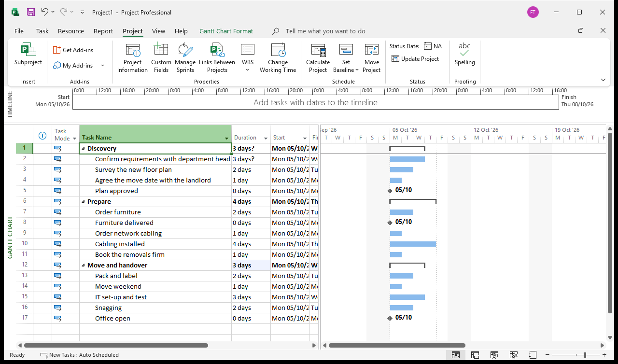Viewport: 618px width, 364px height.
Task: Click user account avatar FT
Action: point(533,12)
